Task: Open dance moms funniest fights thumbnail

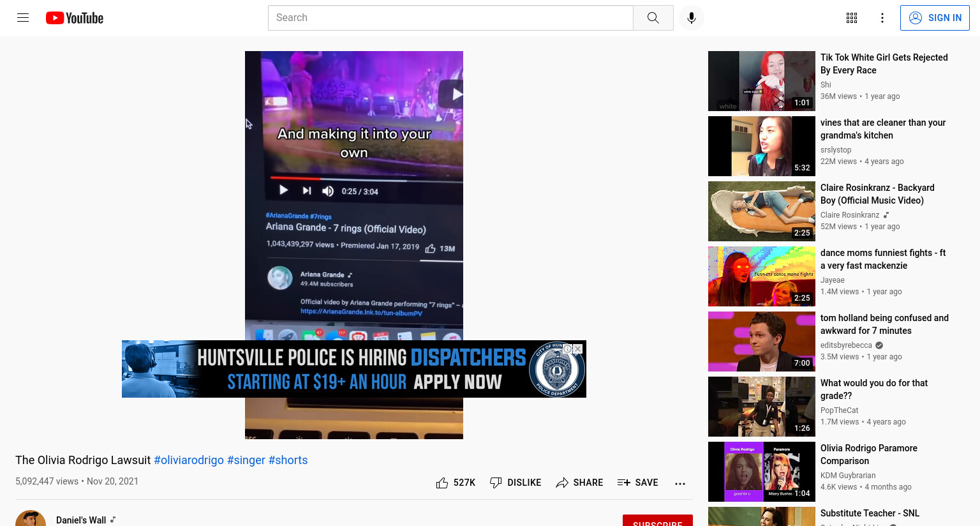Action: 762,276
